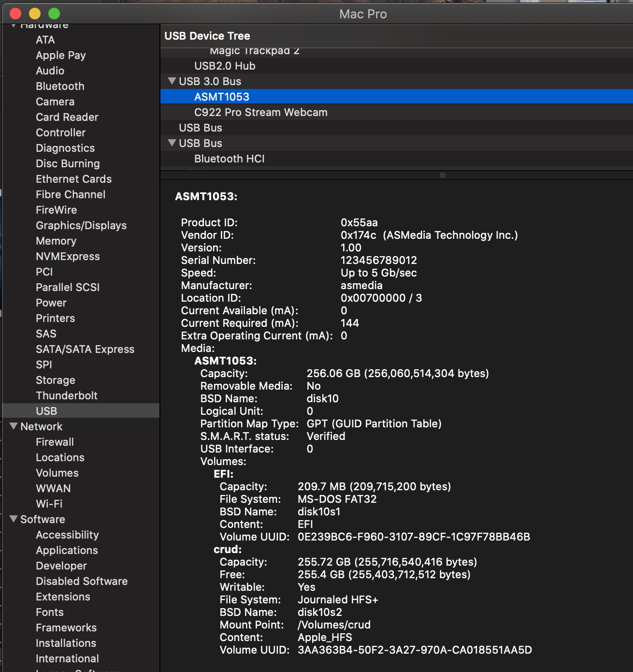Select PCI in the sidebar
Screen dimensions: 633x672
point(44,272)
